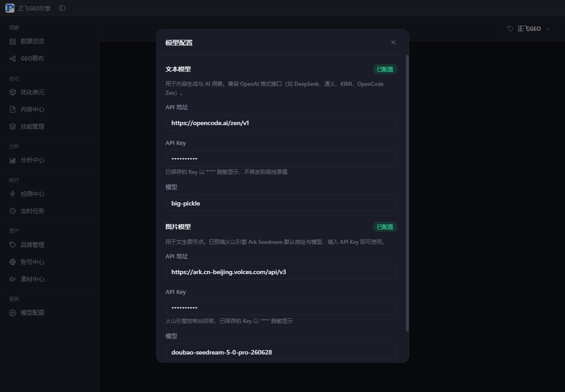Click the 数据总览 grid icon
The width and height of the screenshot is (565, 392).
click(x=13, y=41)
